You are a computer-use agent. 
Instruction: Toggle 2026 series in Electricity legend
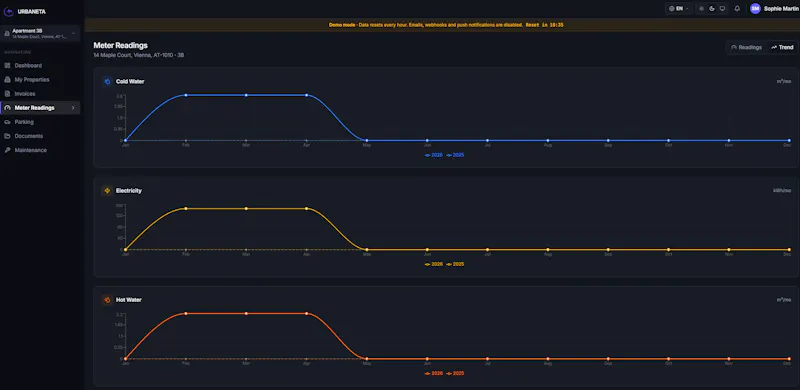[434, 264]
